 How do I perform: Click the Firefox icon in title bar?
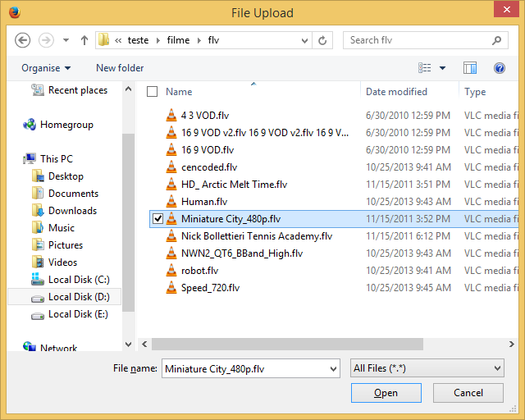[x=15, y=13]
